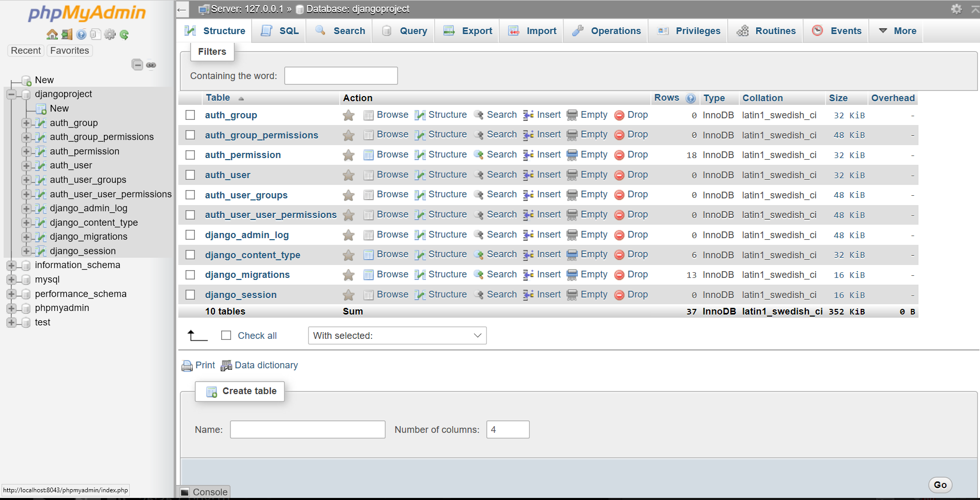Select the auth_permission row checkbox
980x500 pixels.
(190, 155)
